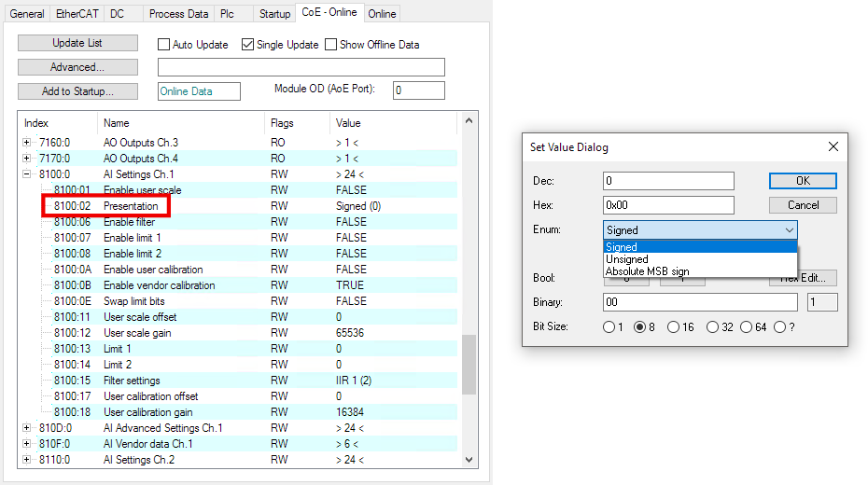Select Bit Size 1 radio button
The image size is (868, 485).
tap(609, 326)
